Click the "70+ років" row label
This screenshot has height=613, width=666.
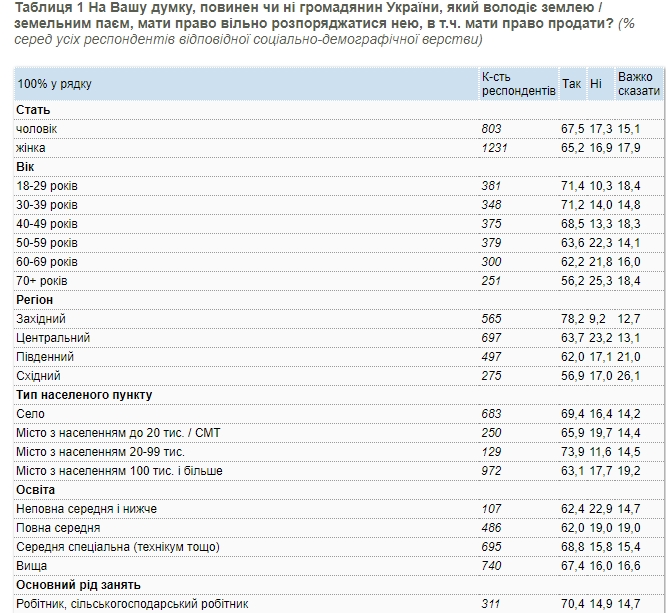click(x=43, y=281)
